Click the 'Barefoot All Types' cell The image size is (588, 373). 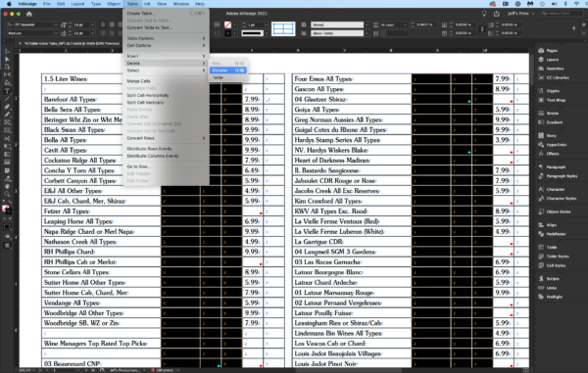(101, 100)
